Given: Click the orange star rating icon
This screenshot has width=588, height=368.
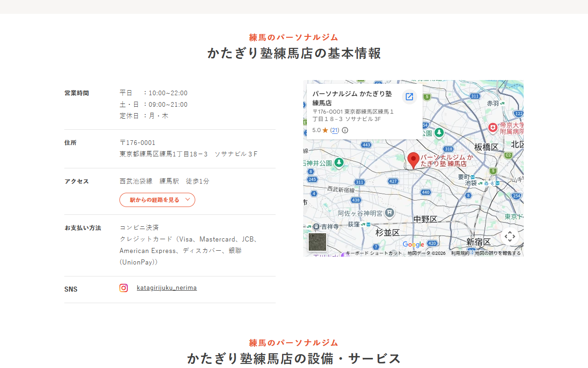Looking at the screenshot, I should pyautogui.click(x=325, y=130).
